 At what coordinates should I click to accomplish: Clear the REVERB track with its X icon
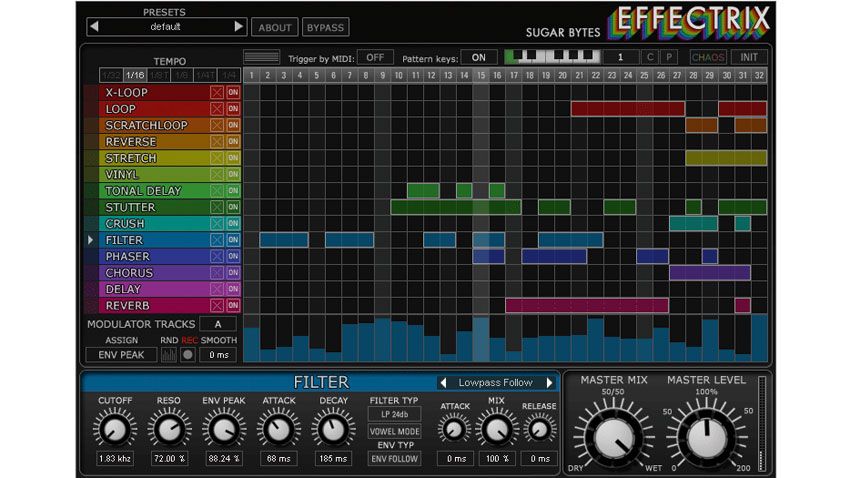pos(217,305)
